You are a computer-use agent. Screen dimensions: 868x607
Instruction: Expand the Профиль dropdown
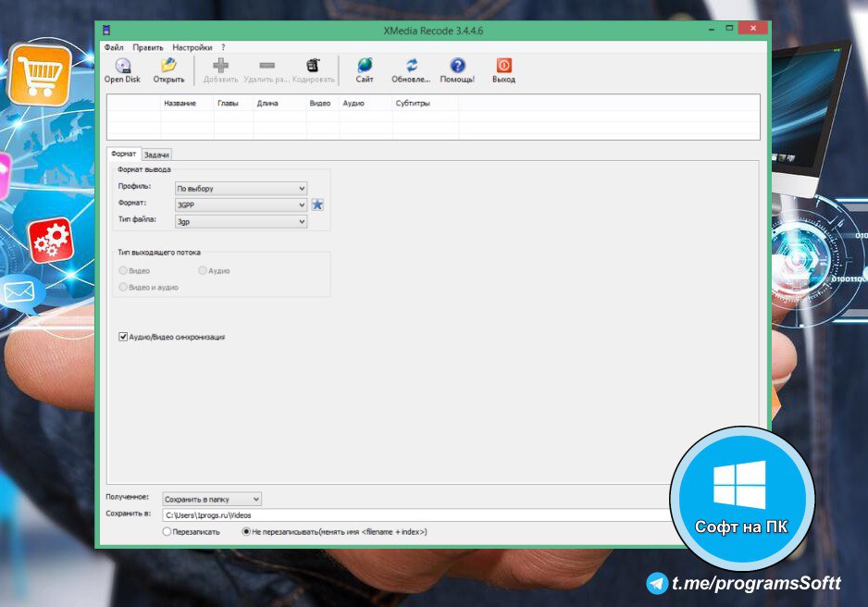[241, 188]
